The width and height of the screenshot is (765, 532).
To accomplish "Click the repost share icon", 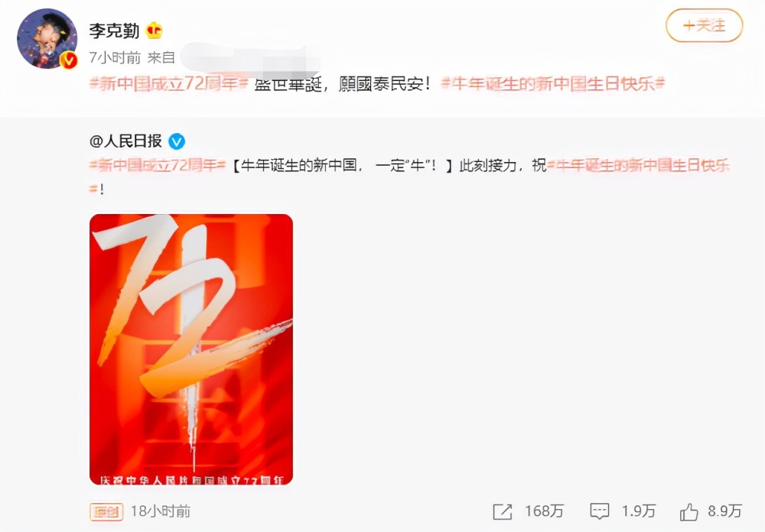I will [503, 511].
